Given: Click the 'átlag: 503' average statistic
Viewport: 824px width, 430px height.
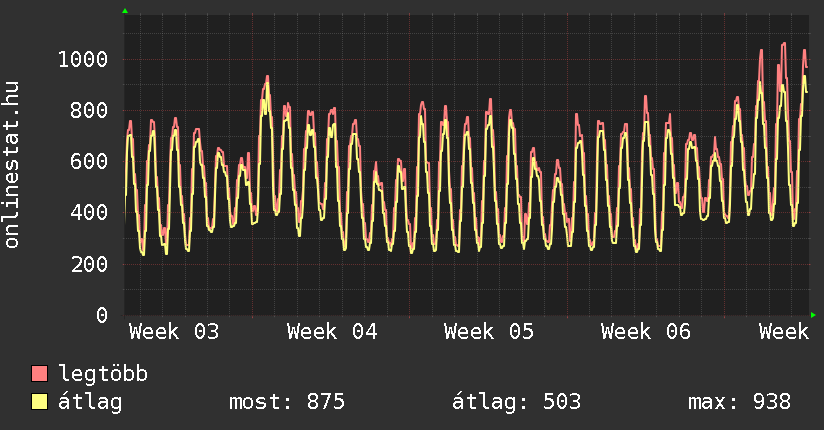Looking at the screenshot, I should click(517, 402).
